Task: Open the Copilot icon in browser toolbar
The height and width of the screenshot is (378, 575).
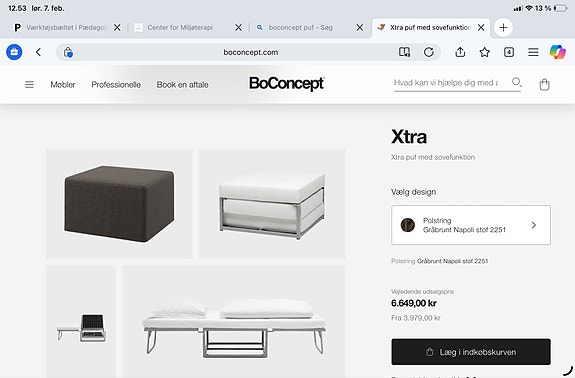Action: [x=557, y=52]
